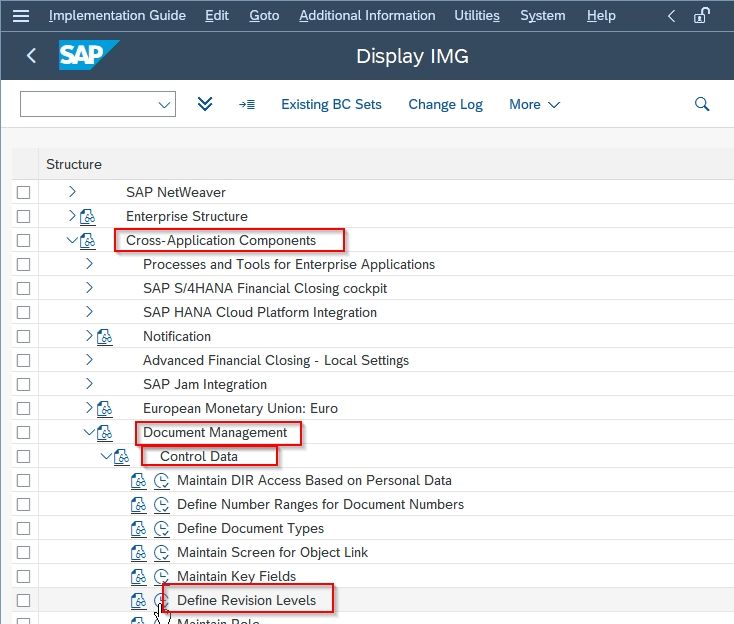This screenshot has height=624, width=734.
Task: Open the Additional Information menu
Action: 367,15
